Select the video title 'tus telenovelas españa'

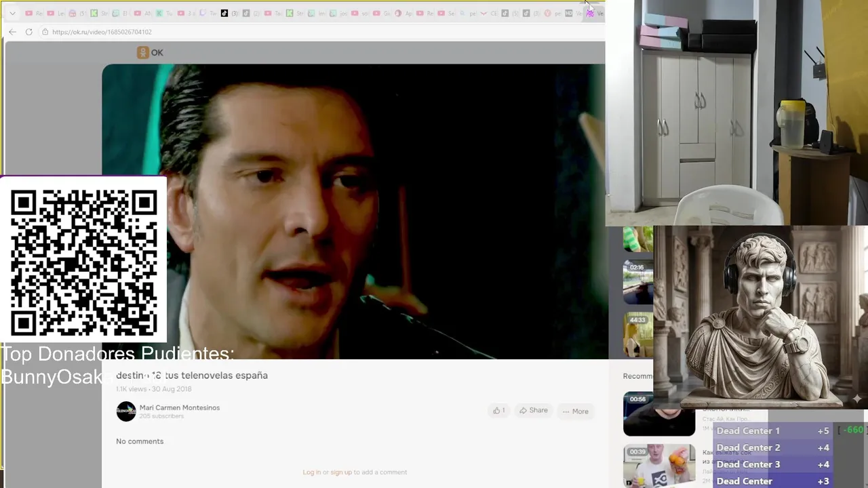coord(216,375)
